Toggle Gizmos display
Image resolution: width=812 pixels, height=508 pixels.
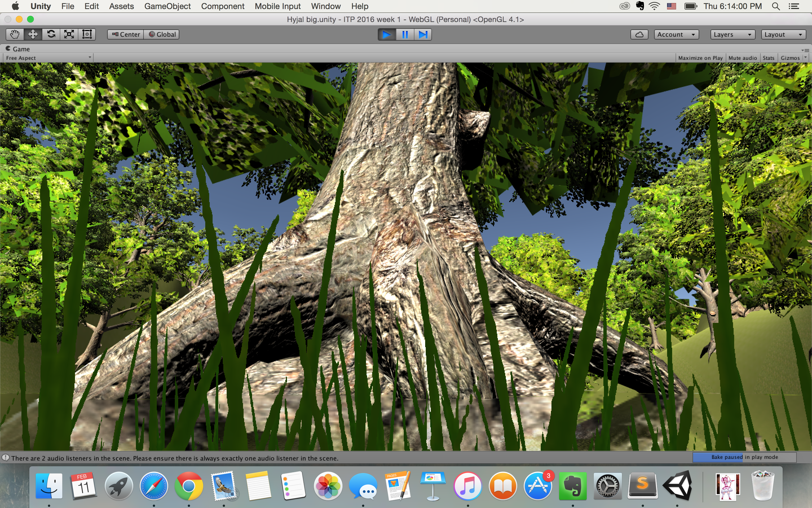(790, 58)
